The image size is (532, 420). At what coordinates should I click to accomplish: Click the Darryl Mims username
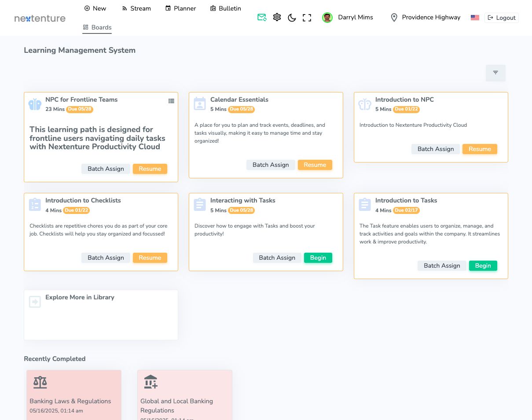(356, 18)
